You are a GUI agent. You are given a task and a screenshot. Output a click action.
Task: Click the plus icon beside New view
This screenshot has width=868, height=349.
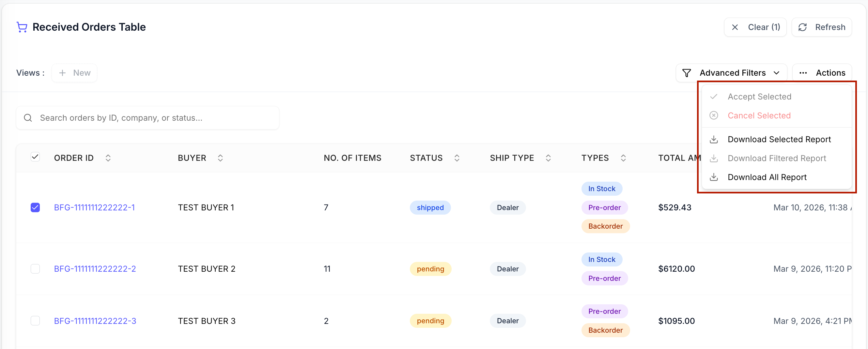62,73
